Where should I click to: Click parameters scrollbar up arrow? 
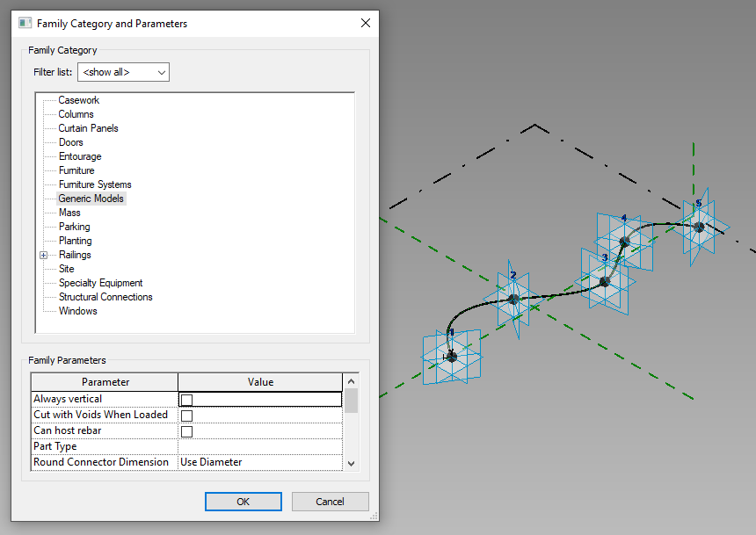pos(351,381)
